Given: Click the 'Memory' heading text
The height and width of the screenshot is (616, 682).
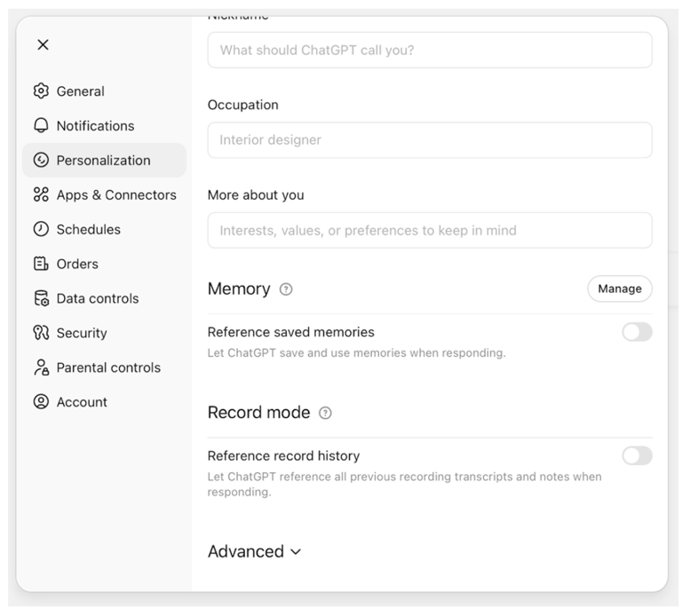Looking at the screenshot, I should click(239, 289).
